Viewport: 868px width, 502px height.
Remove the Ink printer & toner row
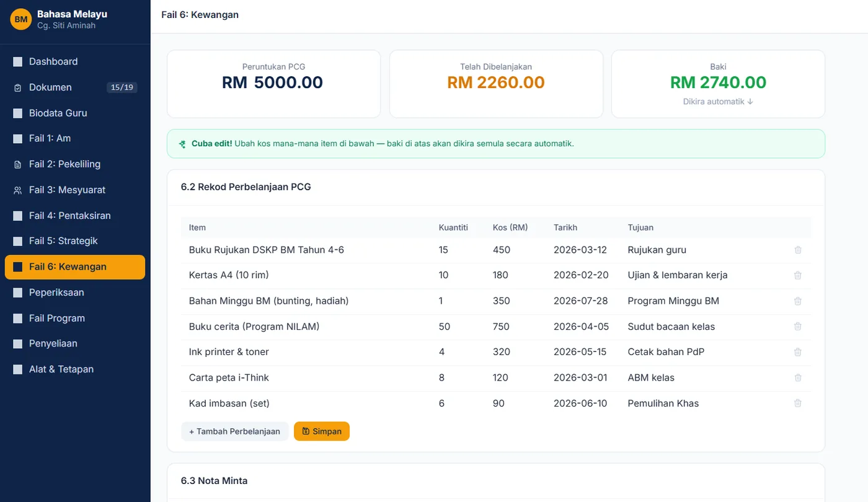pyautogui.click(x=798, y=352)
